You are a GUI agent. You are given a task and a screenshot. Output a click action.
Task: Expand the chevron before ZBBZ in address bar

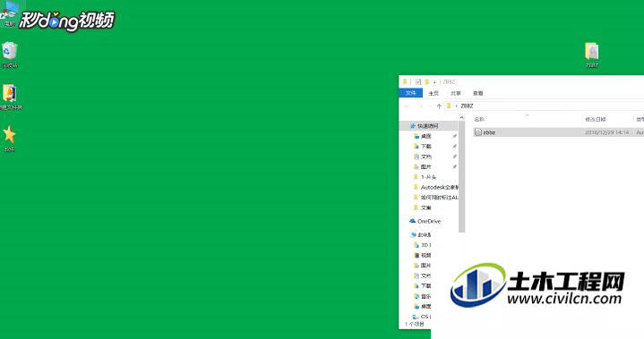456,106
